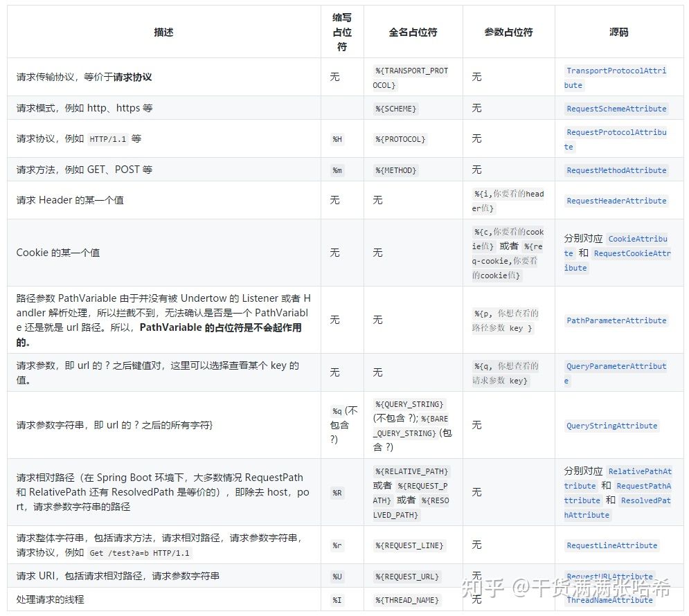Select the %{p, 你想查看的路径参数 key } placeholder

coord(505,320)
